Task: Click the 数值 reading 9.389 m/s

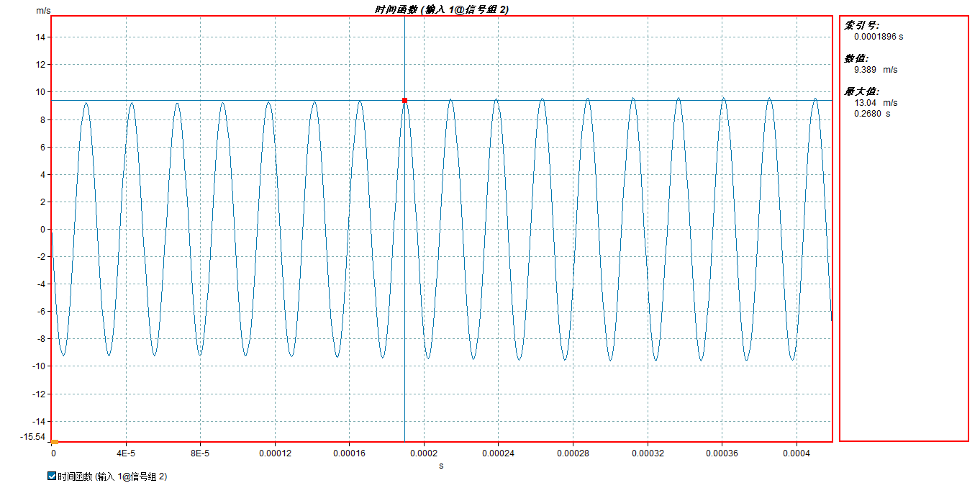Action: [x=875, y=70]
